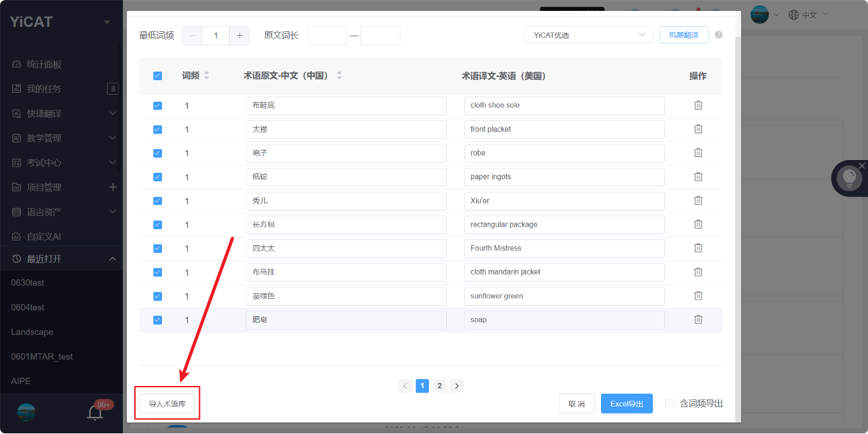Delete the 秀儿 term row
The width and height of the screenshot is (868, 434).
pyautogui.click(x=698, y=200)
